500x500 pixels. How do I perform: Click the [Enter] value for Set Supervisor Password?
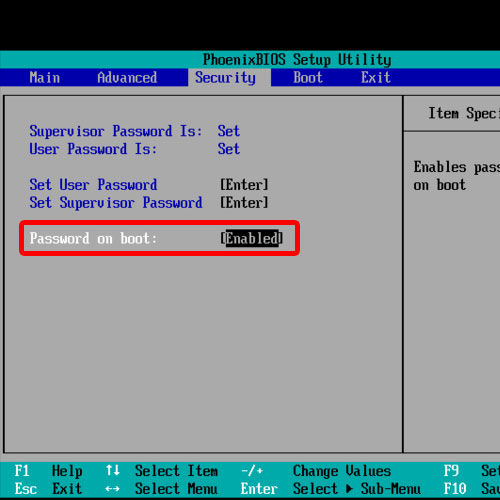244,203
